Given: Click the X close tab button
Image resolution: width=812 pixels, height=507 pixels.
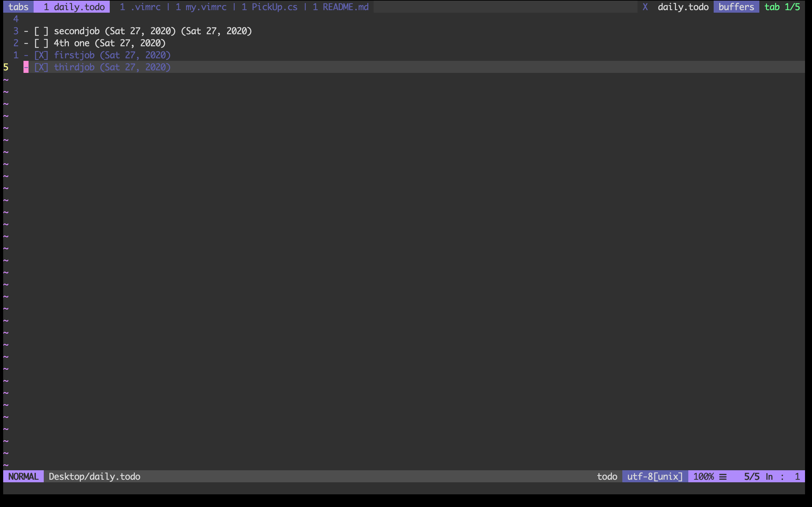Looking at the screenshot, I should click(645, 7).
